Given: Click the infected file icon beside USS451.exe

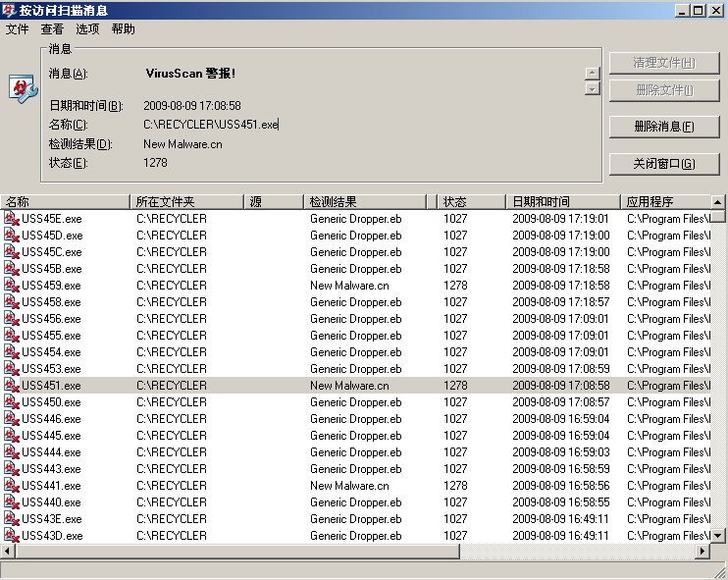Looking at the screenshot, I should point(11,386).
